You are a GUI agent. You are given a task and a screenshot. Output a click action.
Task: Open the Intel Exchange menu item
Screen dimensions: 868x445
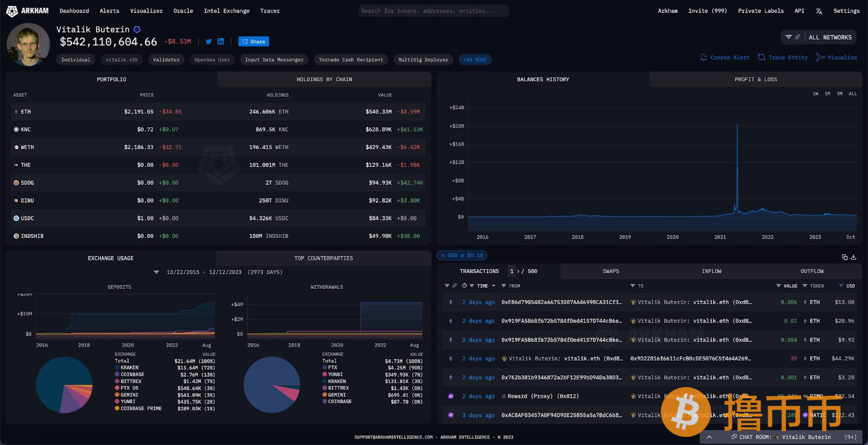click(227, 11)
